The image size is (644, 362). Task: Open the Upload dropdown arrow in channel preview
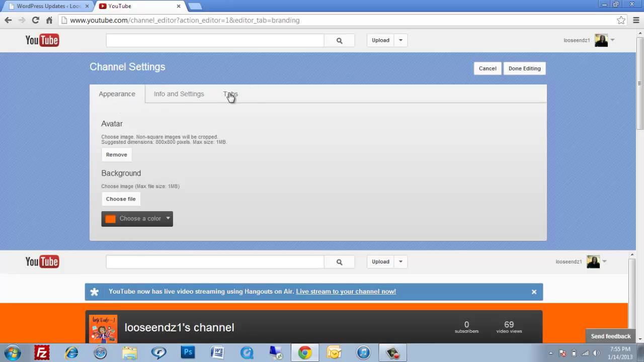pyautogui.click(x=400, y=261)
